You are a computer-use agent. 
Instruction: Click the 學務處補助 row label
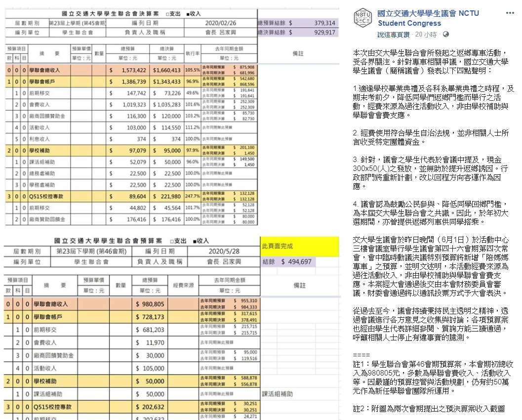click(x=42, y=185)
